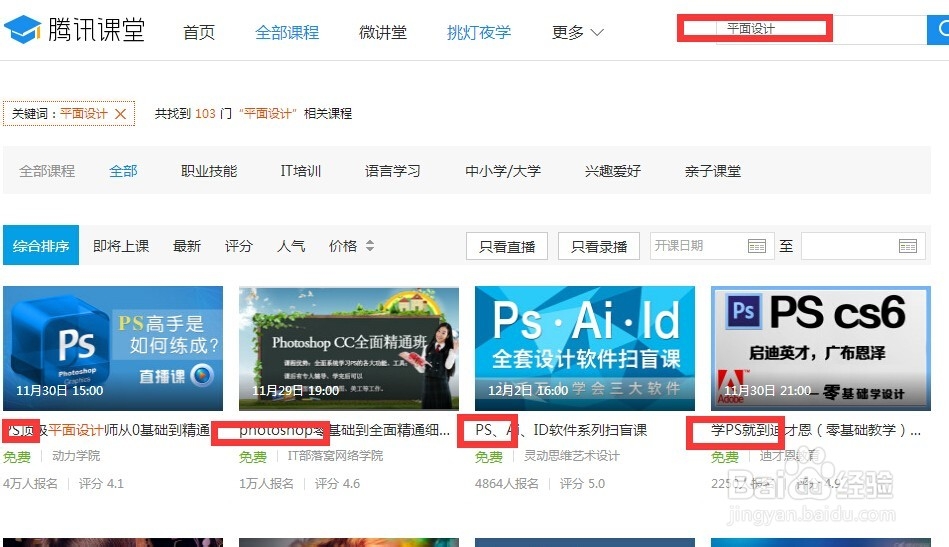Open 挑灯夜学 navigation item
The height and width of the screenshot is (547, 949).
tap(479, 32)
